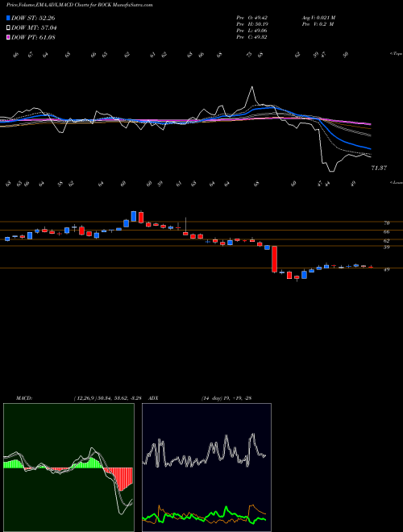This screenshot has height=532, width=403.
Task: Click the 71.37 value label on EMA chart
Action: point(379,168)
